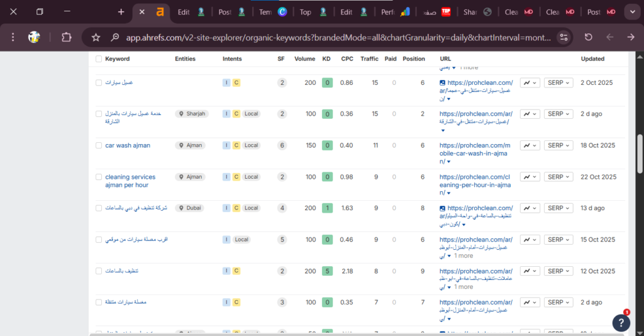Expand the SERP dropdown for cleaning services ajman

pos(558,177)
